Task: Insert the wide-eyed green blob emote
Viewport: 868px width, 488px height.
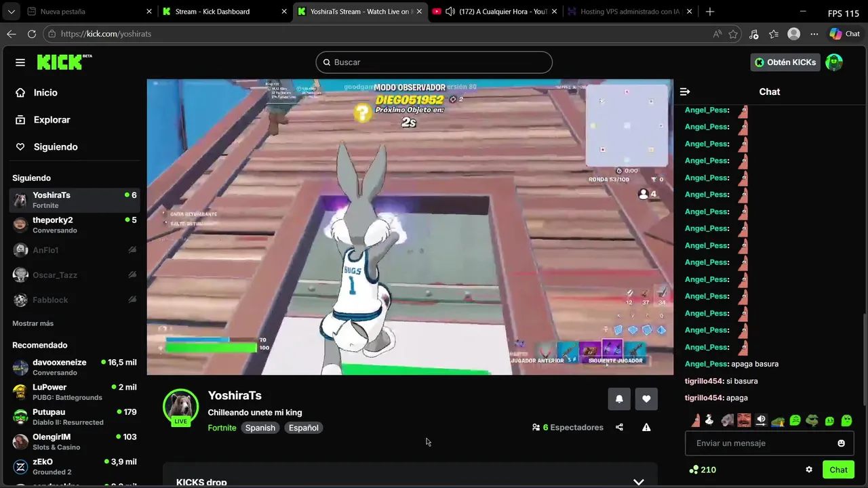Action: click(x=846, y=420)
